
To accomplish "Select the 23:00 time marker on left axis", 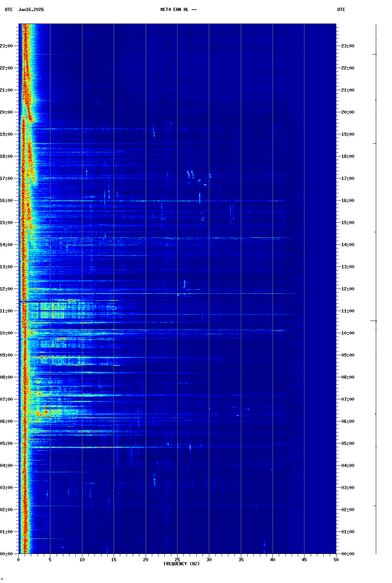I will coord(7,46).
